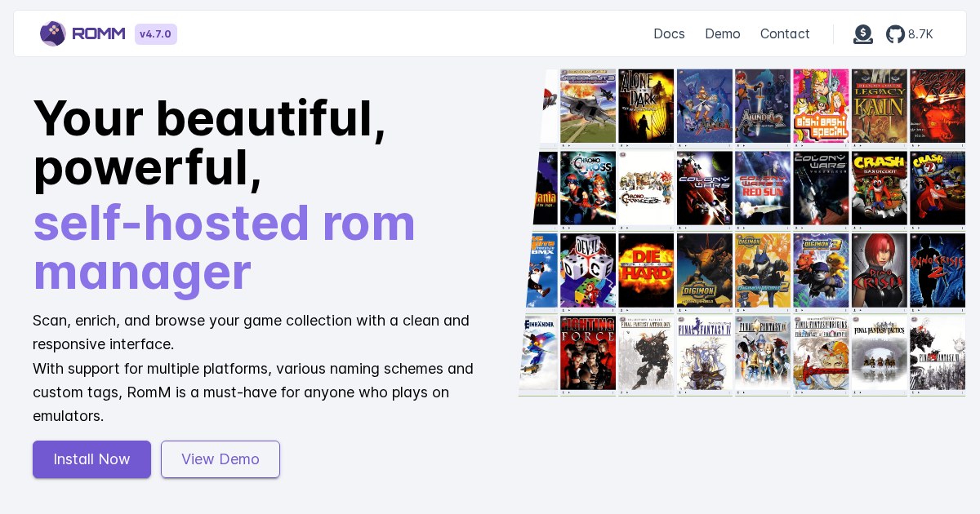Click the "Scan, enrich, and browse" paragraph
980x514 pixels.
click(x=251, y=332)
